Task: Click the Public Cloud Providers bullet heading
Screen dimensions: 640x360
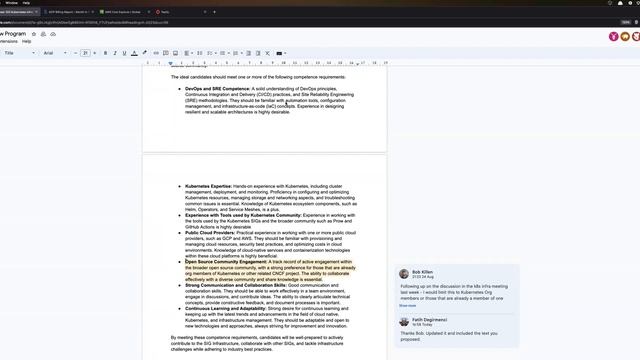Action: 210,233
